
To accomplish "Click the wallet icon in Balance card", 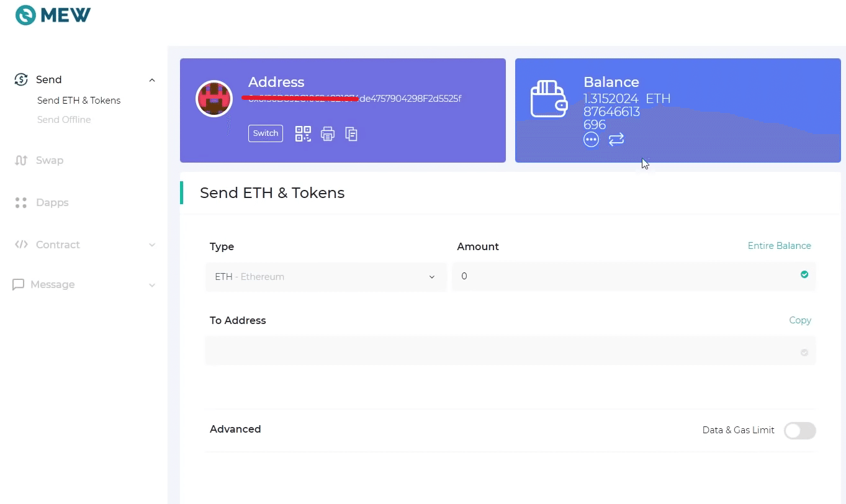I will pos(549,99).
